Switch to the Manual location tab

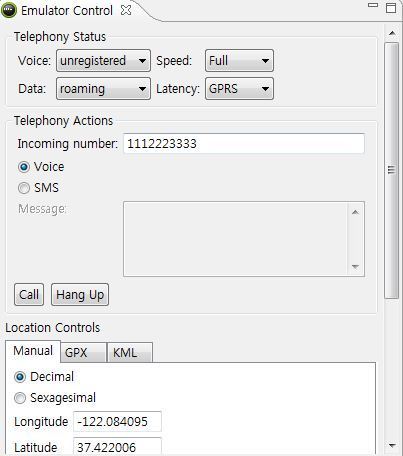point(33,351)
